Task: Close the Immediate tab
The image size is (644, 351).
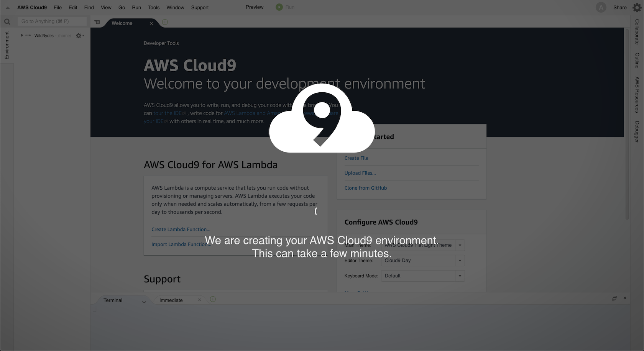Action: coord(199,300)
